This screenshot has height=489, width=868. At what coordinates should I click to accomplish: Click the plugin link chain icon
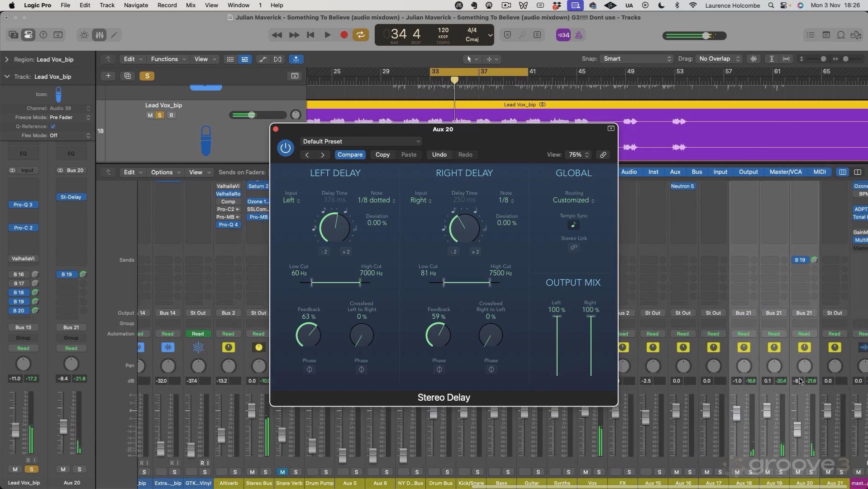point(603,155)
